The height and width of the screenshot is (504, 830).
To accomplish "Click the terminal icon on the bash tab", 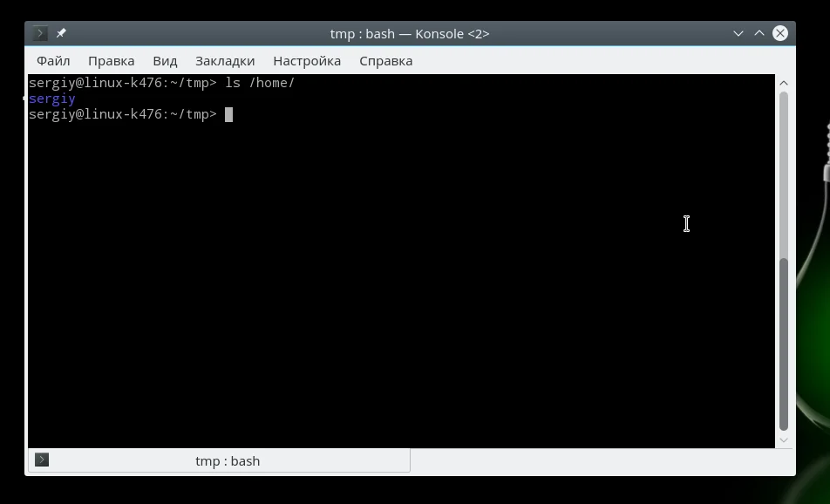I will 42,460.
